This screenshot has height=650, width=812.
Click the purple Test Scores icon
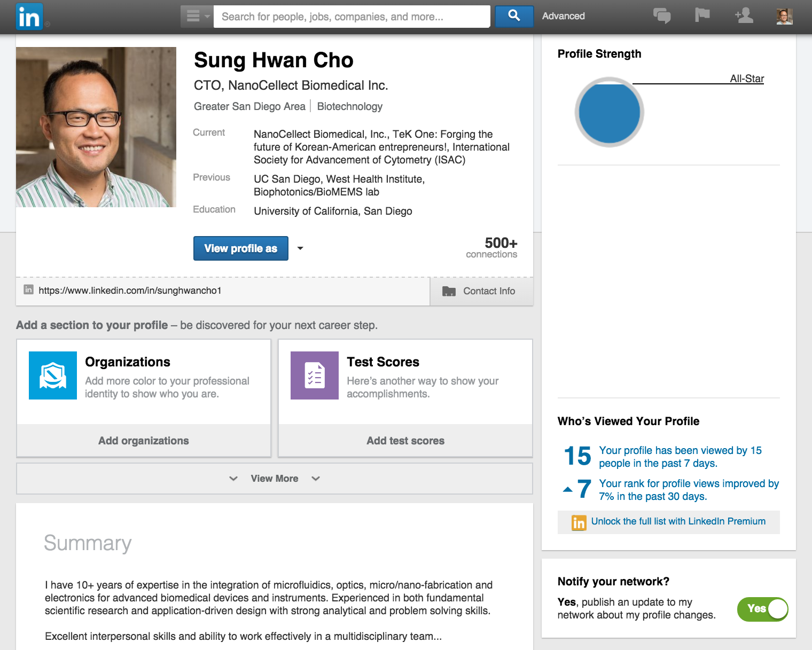tap(315, 375)
